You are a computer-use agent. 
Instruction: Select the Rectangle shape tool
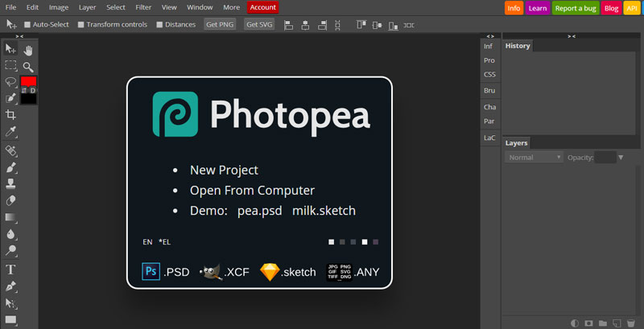pos(10,319)
